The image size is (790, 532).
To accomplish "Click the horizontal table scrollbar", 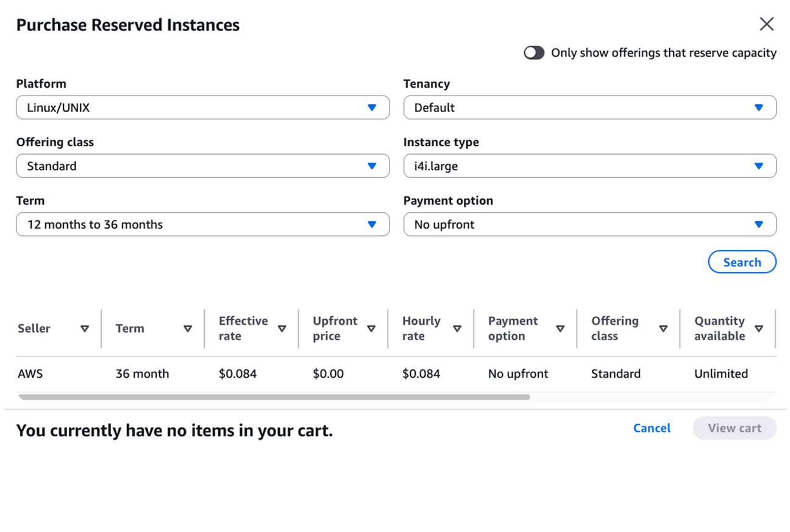I will click(x=274, y=397).
